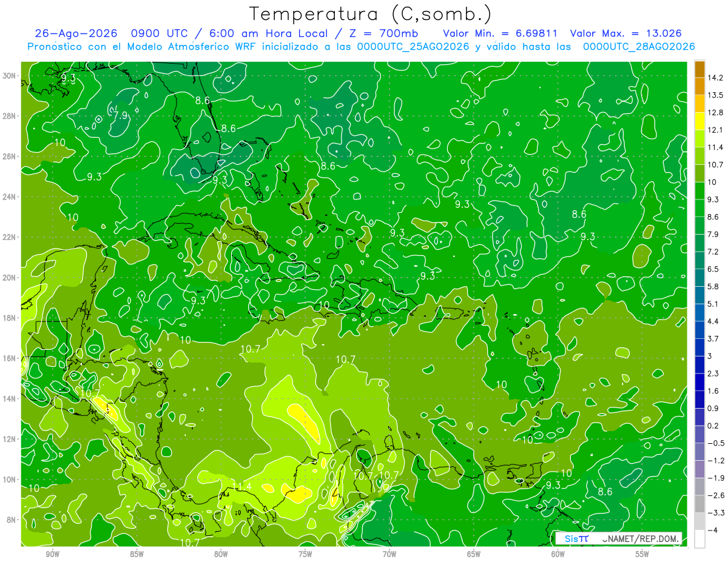
Task: Click the "7.9" contour label on the map
Action: (x=120, y=115)
